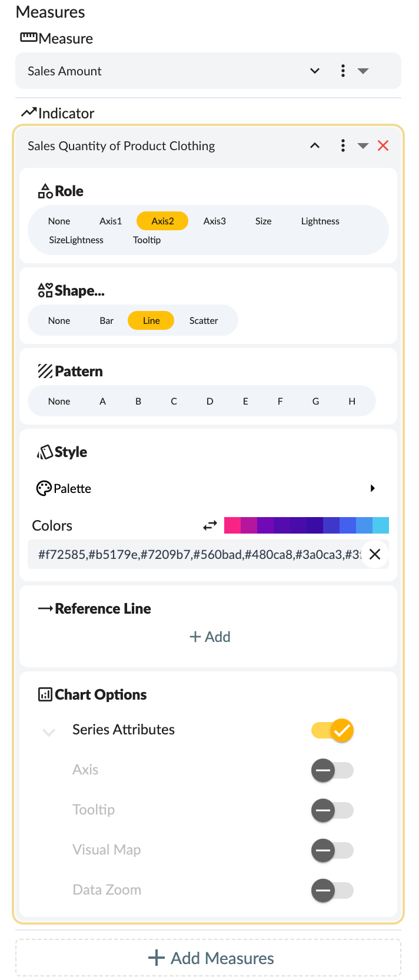Clear the colors text field

pos(375,554)
